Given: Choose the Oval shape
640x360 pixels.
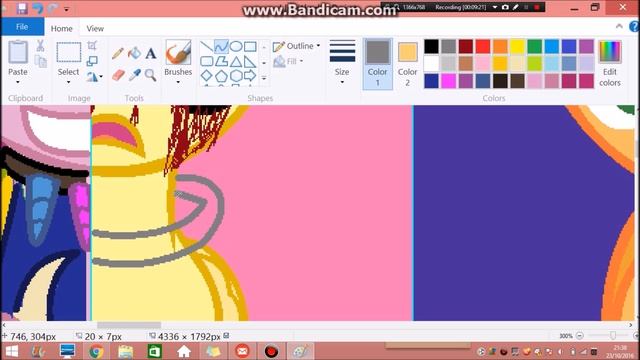Looking at the screenshot, I should tap(236, 46).
